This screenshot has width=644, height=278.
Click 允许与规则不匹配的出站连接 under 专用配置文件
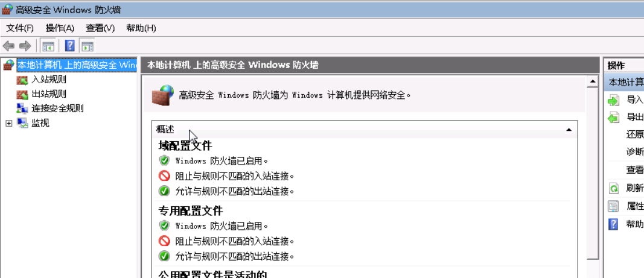(235, 256)
